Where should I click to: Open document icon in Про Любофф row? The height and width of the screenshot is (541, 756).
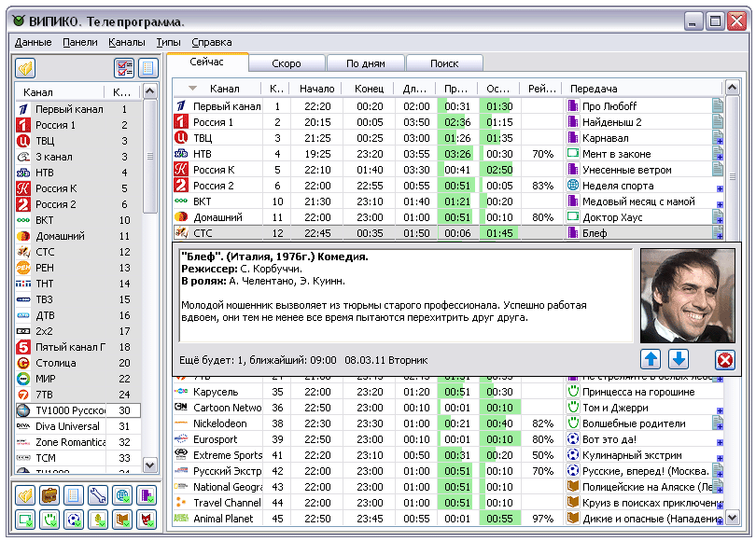(x=718, y=105)
